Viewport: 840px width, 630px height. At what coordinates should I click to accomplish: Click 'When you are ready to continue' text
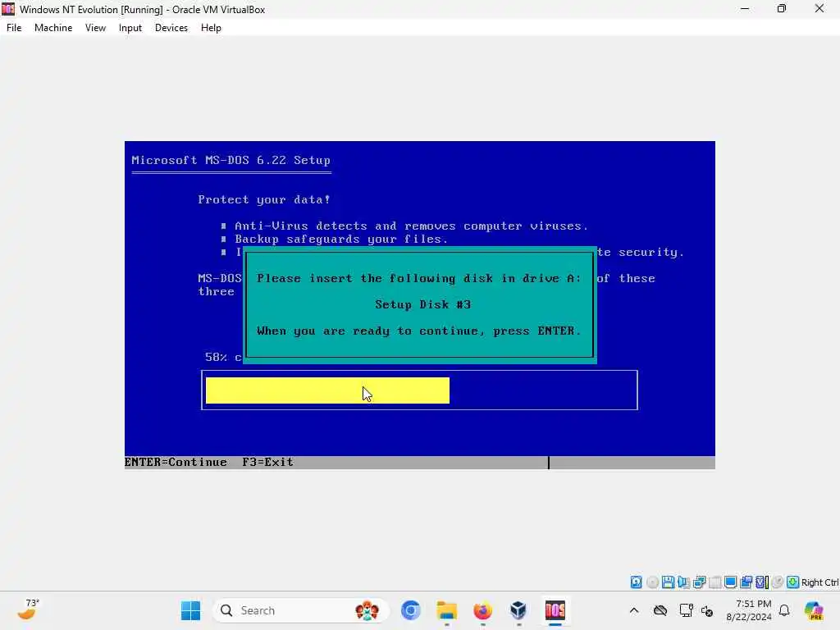pyautogui.click(x=419, y=331)
